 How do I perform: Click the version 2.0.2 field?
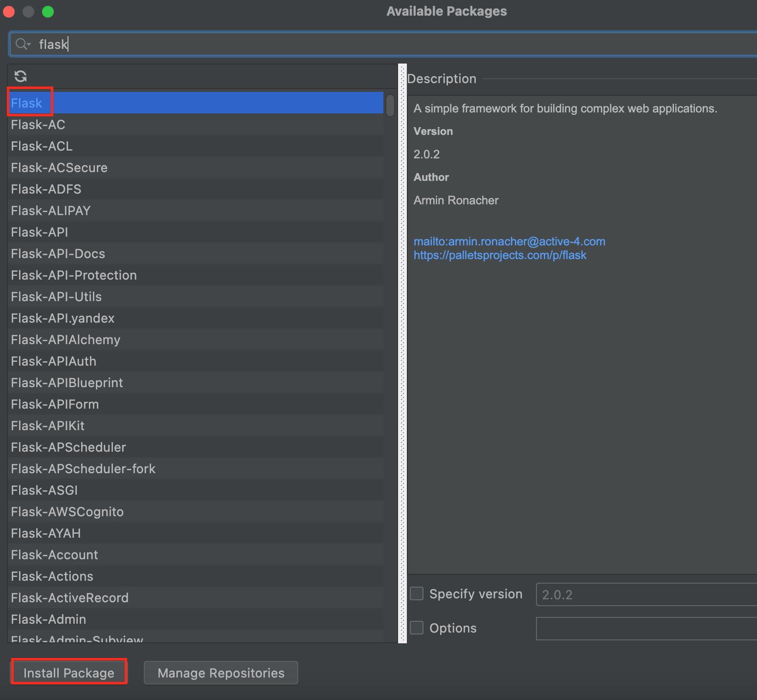646,594
